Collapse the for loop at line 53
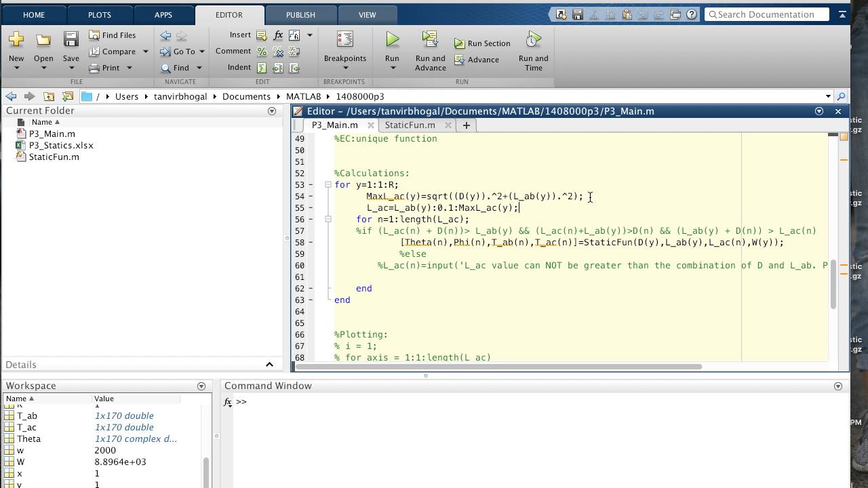Viewport: 868px width, 488px height. click(x=328, y=185)
